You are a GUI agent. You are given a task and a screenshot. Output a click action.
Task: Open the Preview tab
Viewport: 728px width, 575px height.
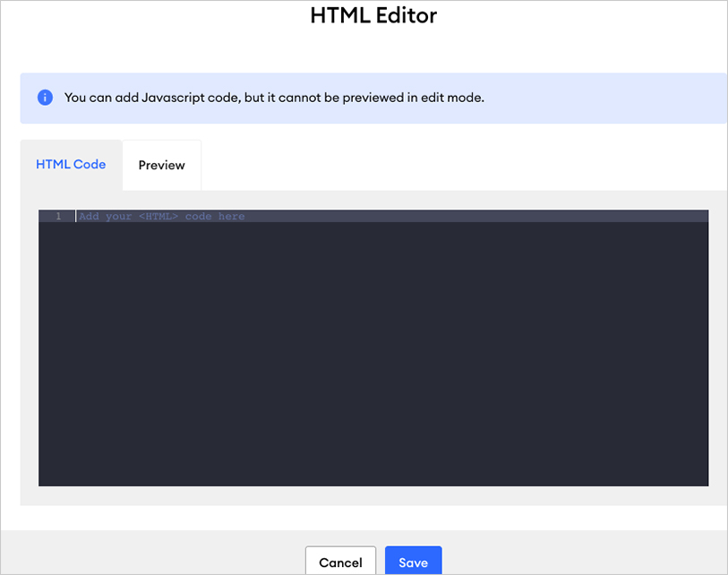click(161, 166)
